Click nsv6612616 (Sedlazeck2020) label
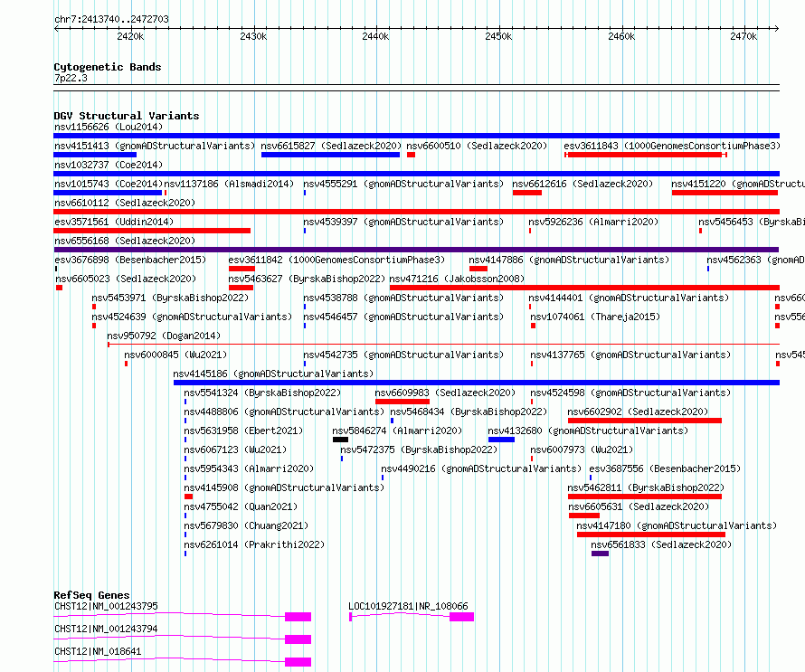805x672 pixels. 582,184
